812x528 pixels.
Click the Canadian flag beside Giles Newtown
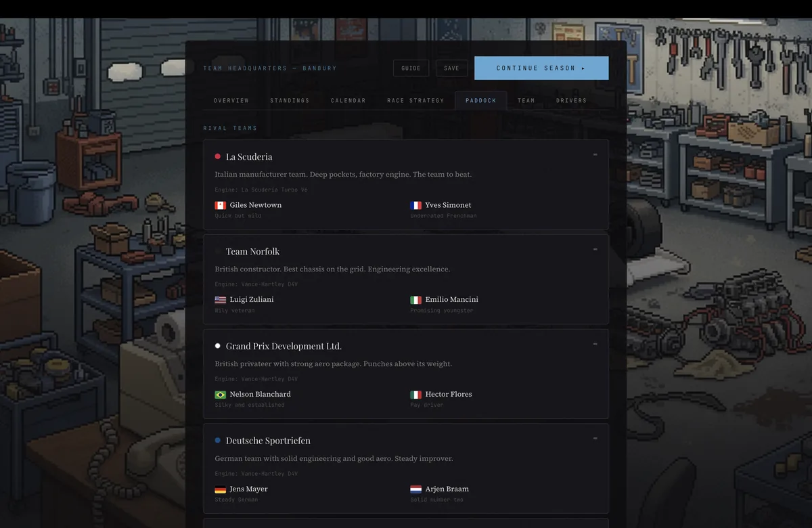[220, 205]
